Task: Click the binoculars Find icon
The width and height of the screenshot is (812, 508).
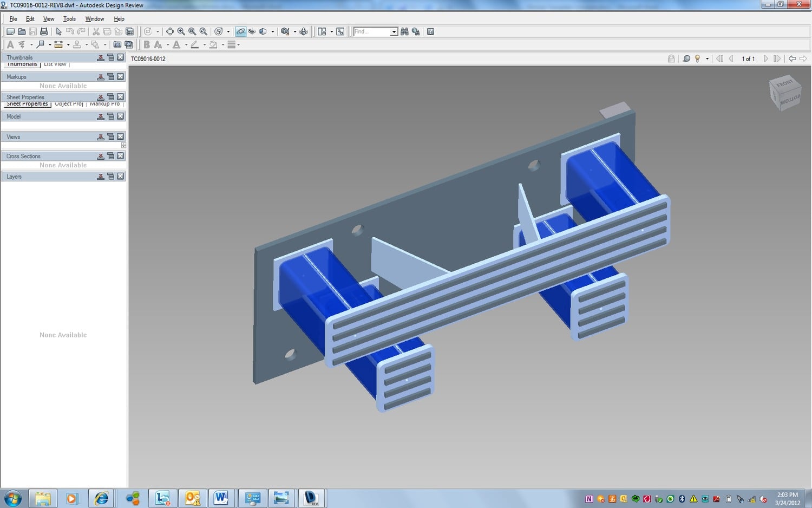Action: [404, 31]
